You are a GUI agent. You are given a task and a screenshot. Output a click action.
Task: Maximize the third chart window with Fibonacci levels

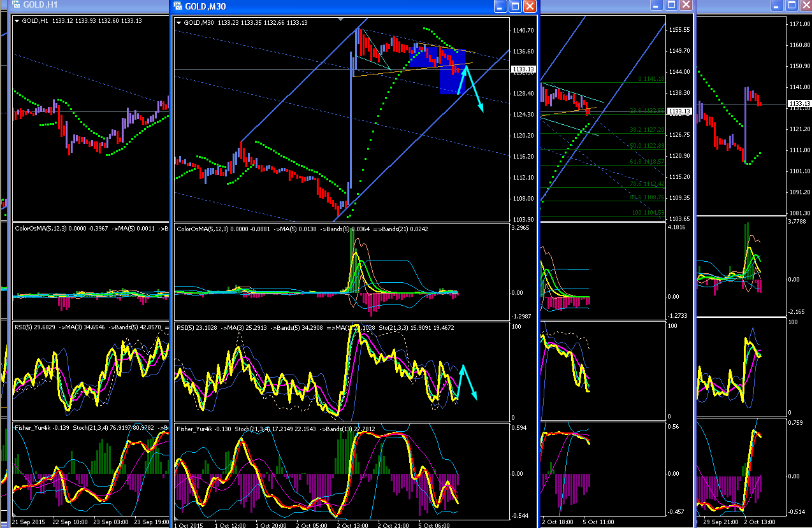[x=671, y=4]
